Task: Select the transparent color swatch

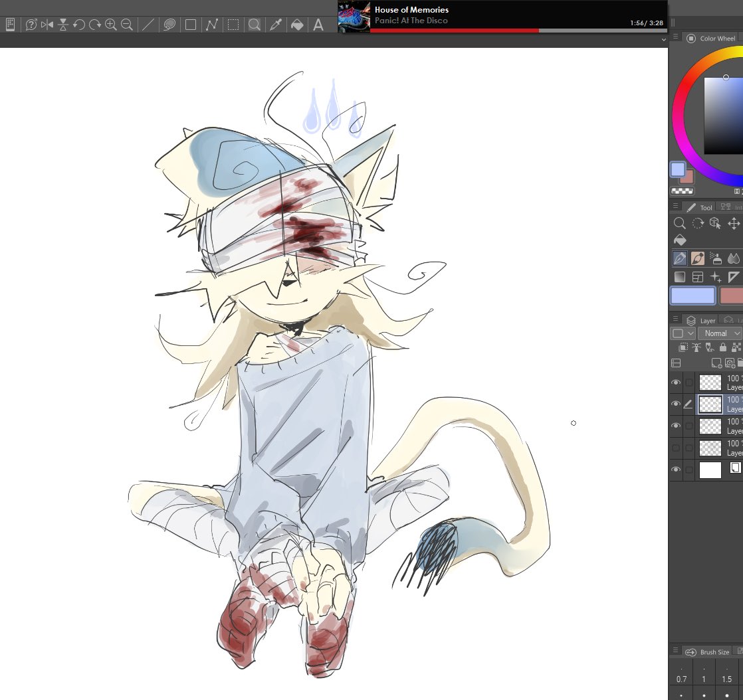Action: tap(683, 191)
